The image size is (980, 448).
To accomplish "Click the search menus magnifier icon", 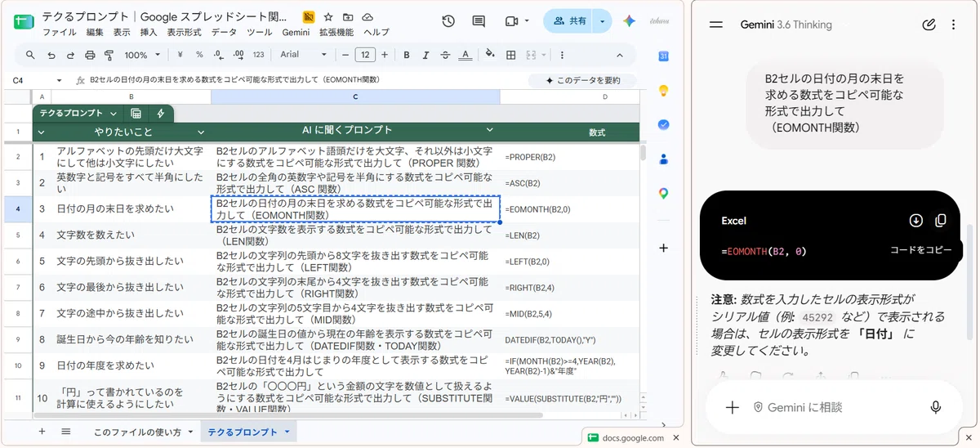I will pos(30,55).
